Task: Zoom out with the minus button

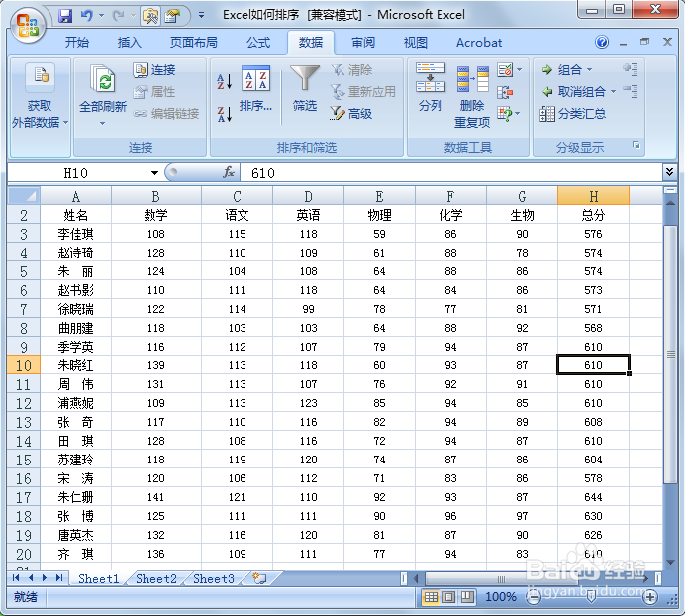Action: point(533,597)
